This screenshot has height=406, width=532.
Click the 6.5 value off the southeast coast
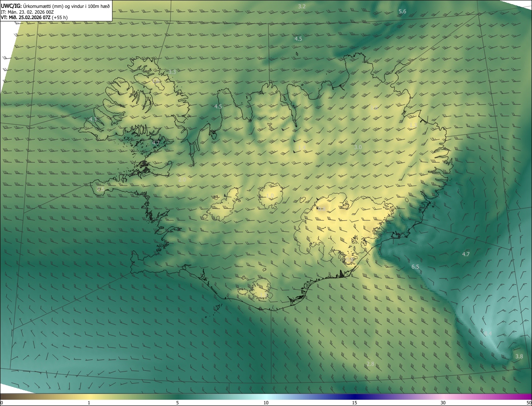pyautogui.click(x=415, y=267)
